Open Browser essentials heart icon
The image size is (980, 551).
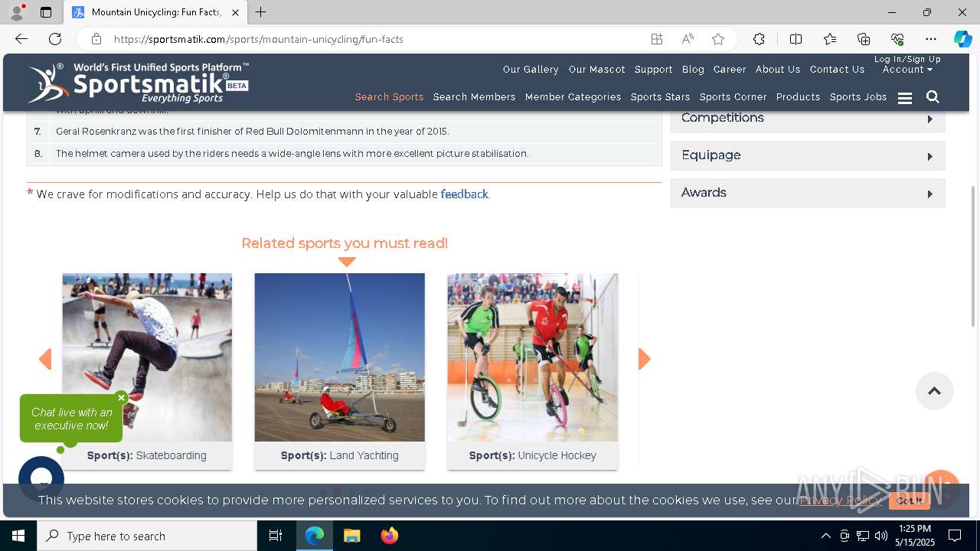coord(897,39)
